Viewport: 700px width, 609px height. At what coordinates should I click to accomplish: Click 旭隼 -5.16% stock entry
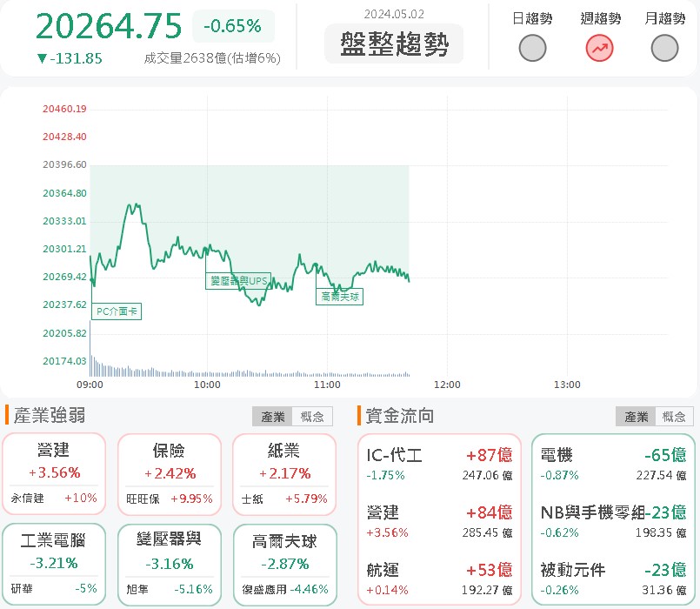[x=170, y=589]
